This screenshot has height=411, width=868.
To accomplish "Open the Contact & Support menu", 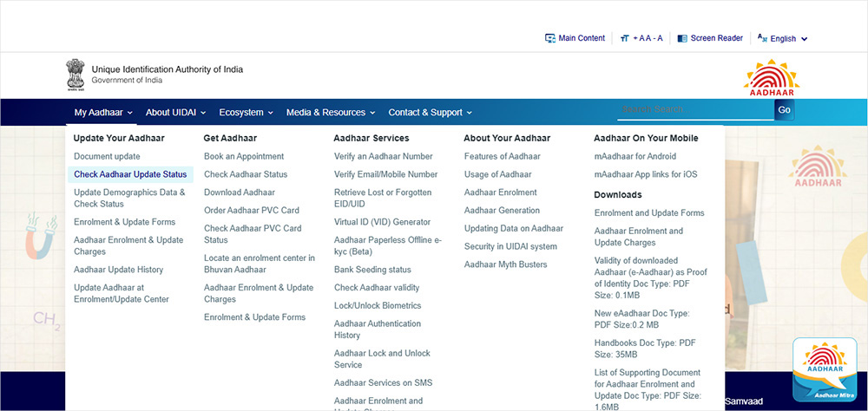I will pyautogui.click(x=430, y=113).
